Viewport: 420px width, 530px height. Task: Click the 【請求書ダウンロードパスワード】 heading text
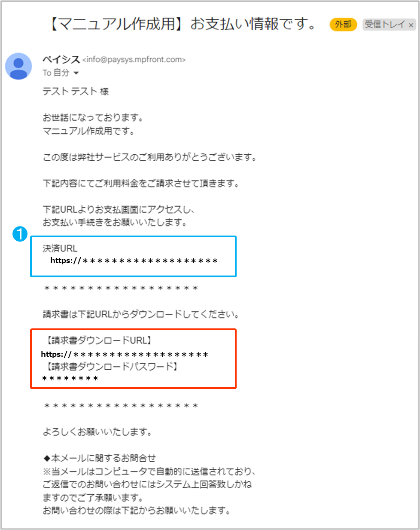tap(111, 367)
